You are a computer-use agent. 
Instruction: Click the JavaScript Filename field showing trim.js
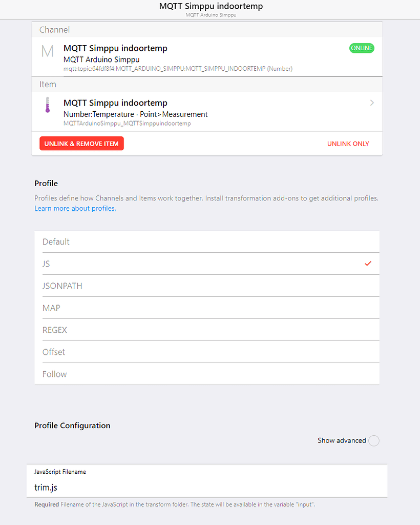coord(205,487)
